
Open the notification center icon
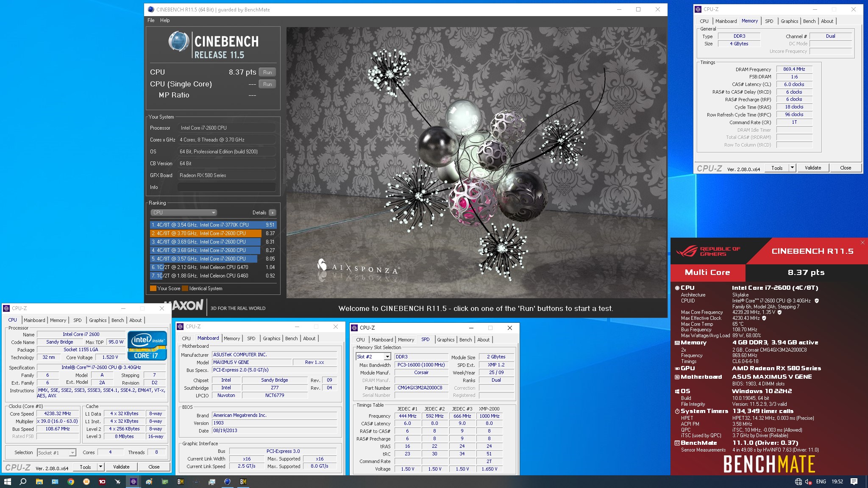(x=854, y=482)
